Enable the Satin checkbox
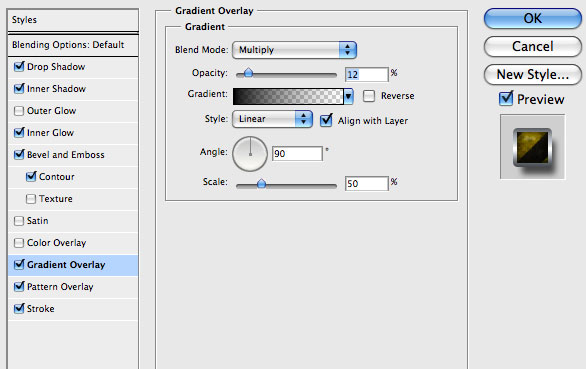Viewport: 586px width, 369px height. pyautogui.click(x=19, y=221)
